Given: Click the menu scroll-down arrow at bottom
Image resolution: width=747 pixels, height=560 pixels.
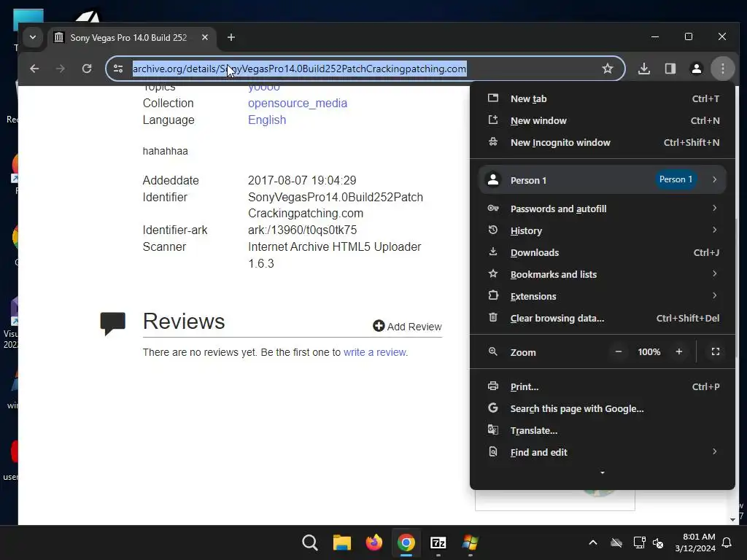Looking at the screenshot, I should tap(603, 472).
